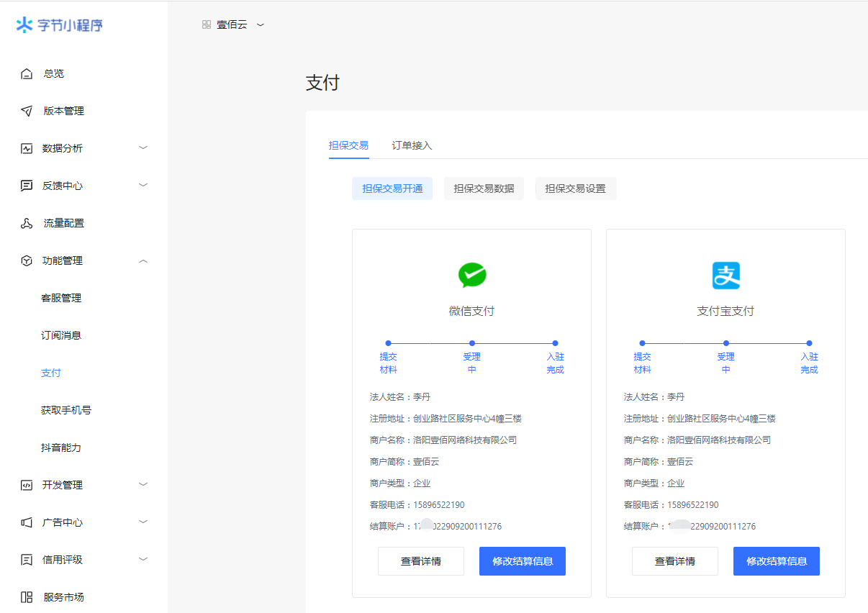Screen dimensions: 868x613
Task: Collapse the 功能管理 menu chevron
Action: (x=143, y=260)
